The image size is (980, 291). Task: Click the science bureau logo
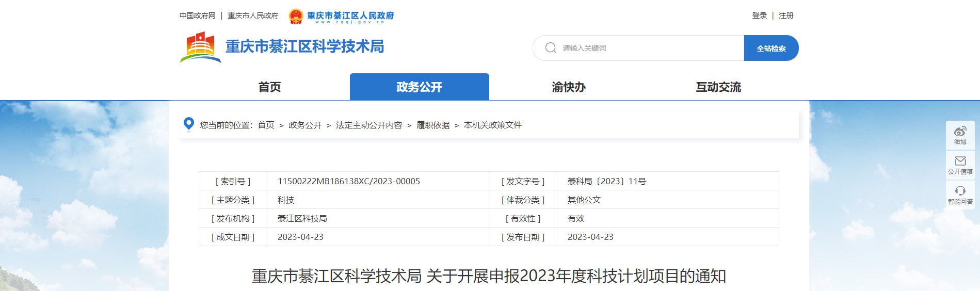pyautogui.click(x=200, y=47)
